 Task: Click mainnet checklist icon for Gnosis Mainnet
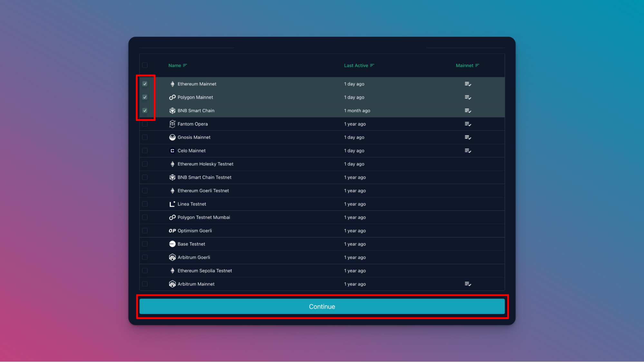[x=468, y=137]
